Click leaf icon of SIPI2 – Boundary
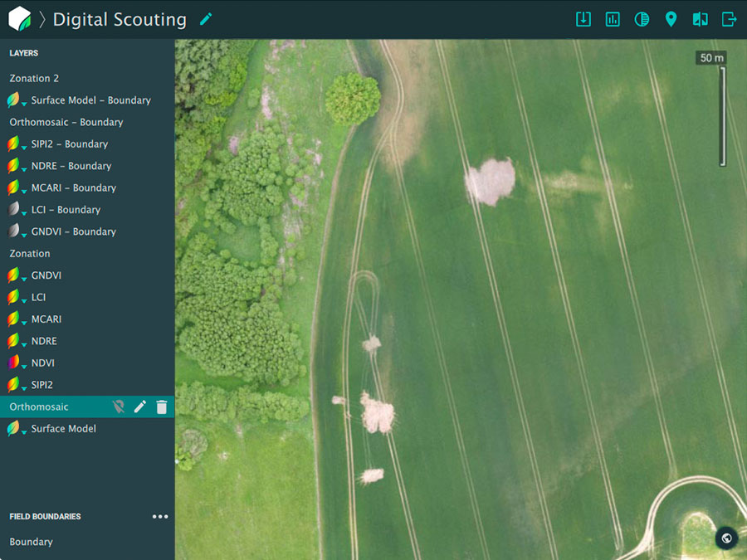Screen dimensions: 747x560 [x=13, y=144]
